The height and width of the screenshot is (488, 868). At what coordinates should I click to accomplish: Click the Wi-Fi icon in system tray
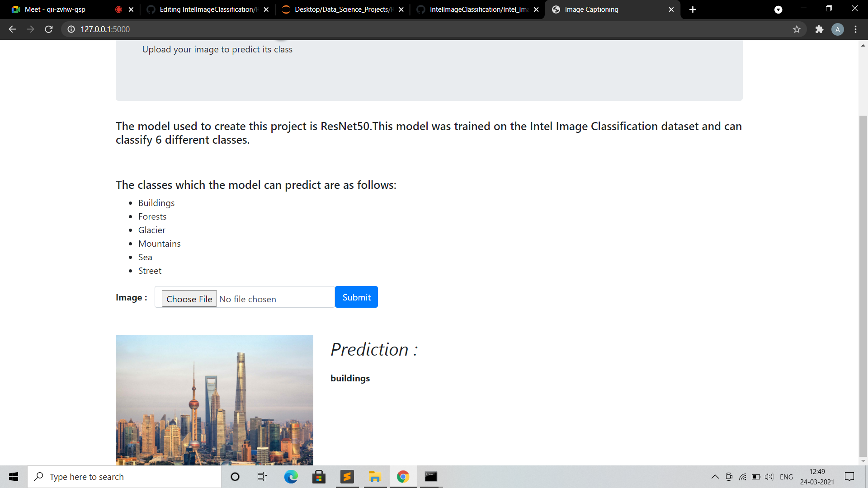click(x=743, y=477)
